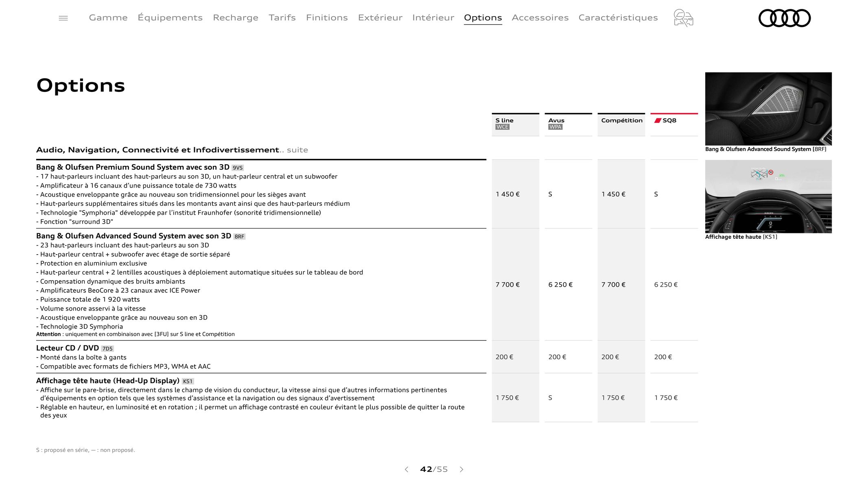Viewport: 868px width, 488px height.
Task: Click 'Protection en aluminium exclusive' line
Action: (92, 263)
